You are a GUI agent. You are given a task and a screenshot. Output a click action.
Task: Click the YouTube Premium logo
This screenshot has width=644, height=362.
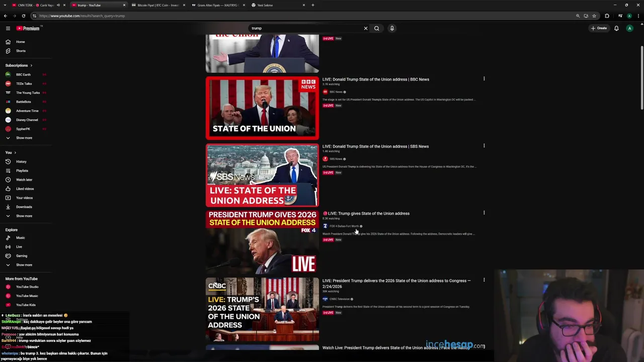28,28
